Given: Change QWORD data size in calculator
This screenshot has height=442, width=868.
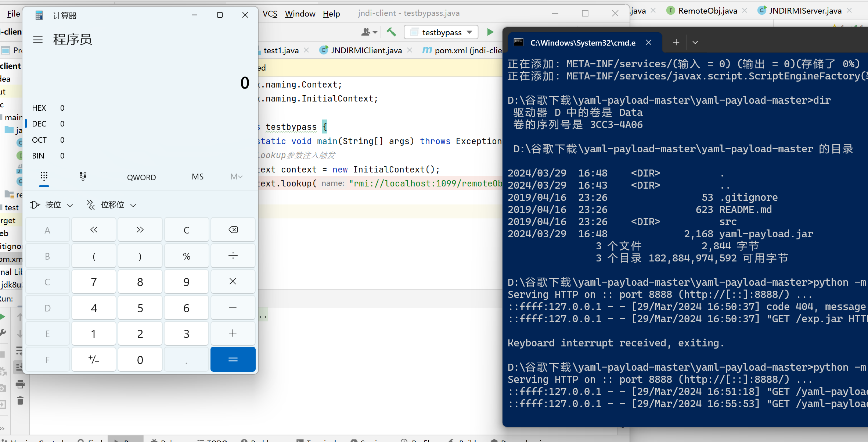Looking at the screenshot, I should tap(141, 177).
